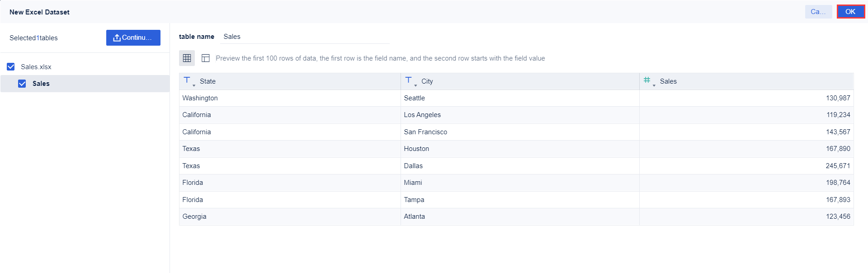Viewport: 868px width, 273px height.
Task: Uncheck the Sales sheet checkbox
Action: pyautogui.click(x=22, y=84)
